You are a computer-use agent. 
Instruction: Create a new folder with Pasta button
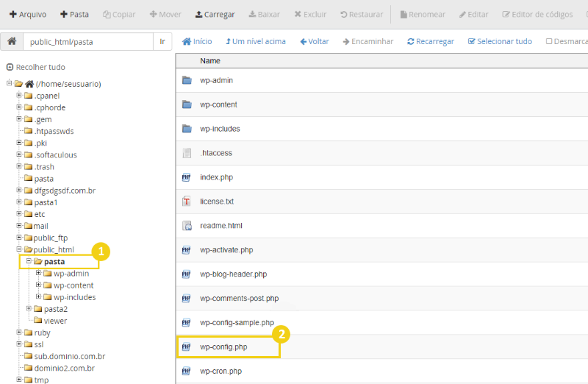click(74, 14)
